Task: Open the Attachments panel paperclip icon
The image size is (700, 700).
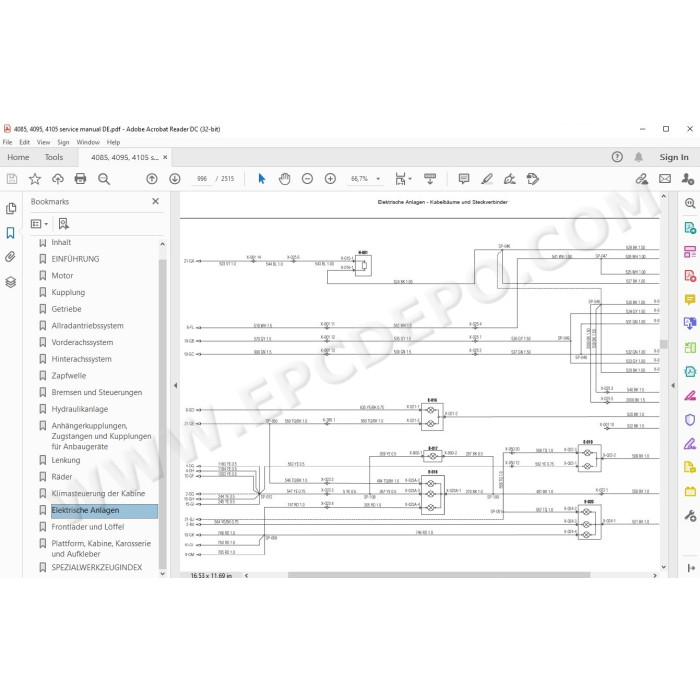Action: [11, 257]
